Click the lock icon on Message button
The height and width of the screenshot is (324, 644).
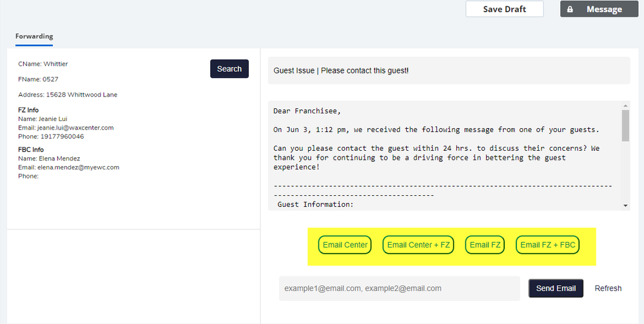coord(570,9)
